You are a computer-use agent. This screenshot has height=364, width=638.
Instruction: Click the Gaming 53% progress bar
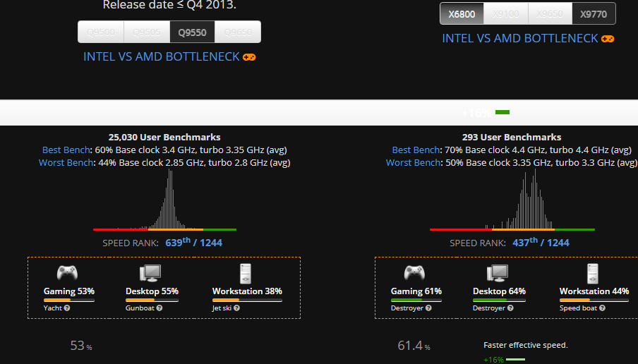point(69,300)
